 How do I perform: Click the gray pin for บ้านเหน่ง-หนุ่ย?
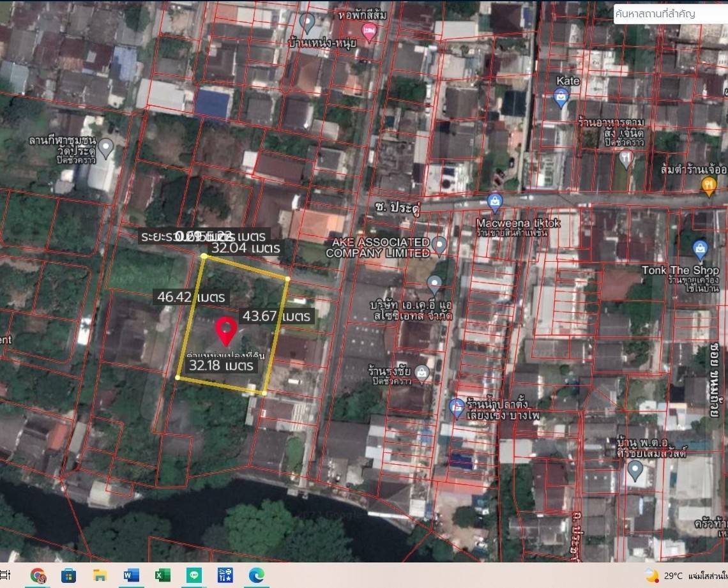coord(308,23)
